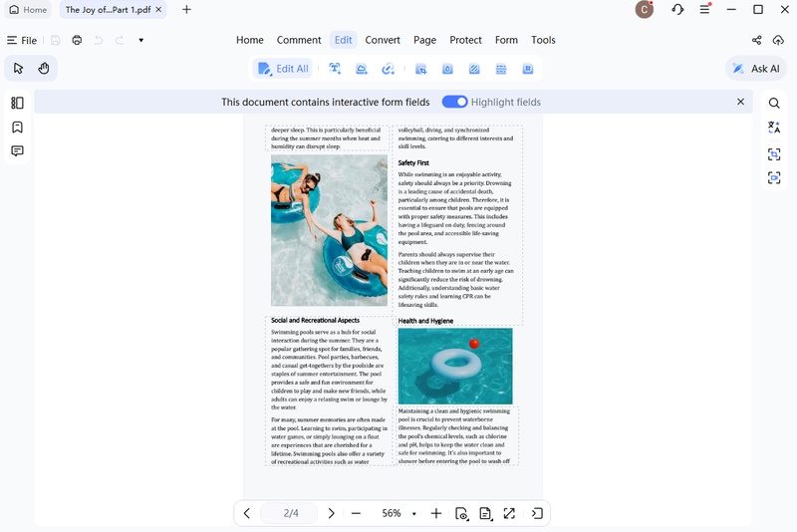
Task: Click the support headset icon
Action: click(677, 10)
